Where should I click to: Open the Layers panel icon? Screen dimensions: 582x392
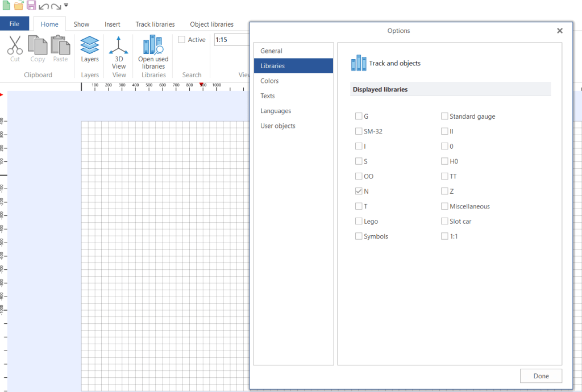[x=90, y=45]
